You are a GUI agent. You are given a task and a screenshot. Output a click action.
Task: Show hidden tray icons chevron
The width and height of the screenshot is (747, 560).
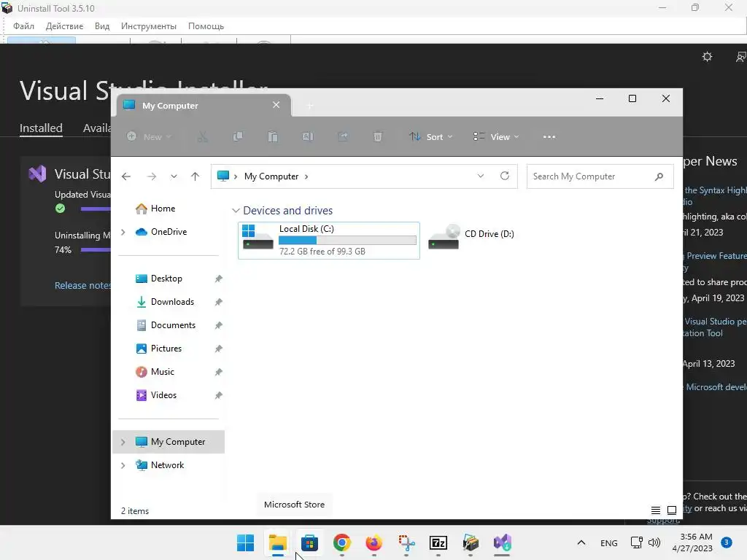click(x=581, y=542)
